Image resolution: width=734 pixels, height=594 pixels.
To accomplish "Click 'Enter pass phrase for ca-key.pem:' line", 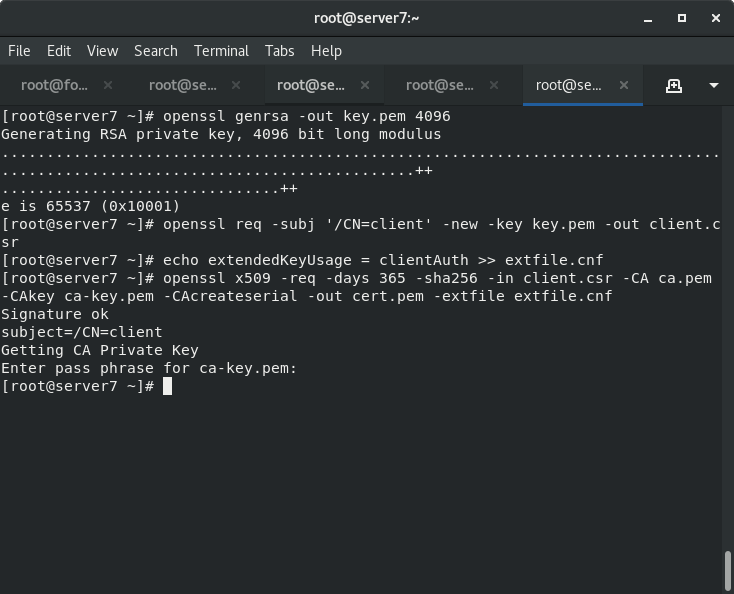I will click(x=149, y=368).
